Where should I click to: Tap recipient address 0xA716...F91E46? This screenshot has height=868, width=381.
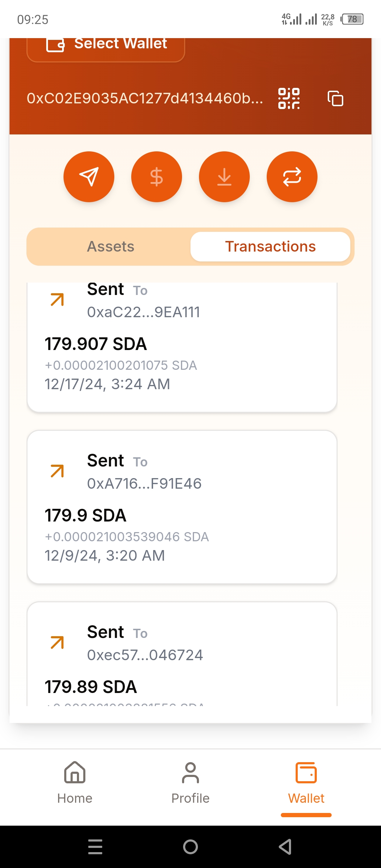pyautogui.click(x=144, y=484)
